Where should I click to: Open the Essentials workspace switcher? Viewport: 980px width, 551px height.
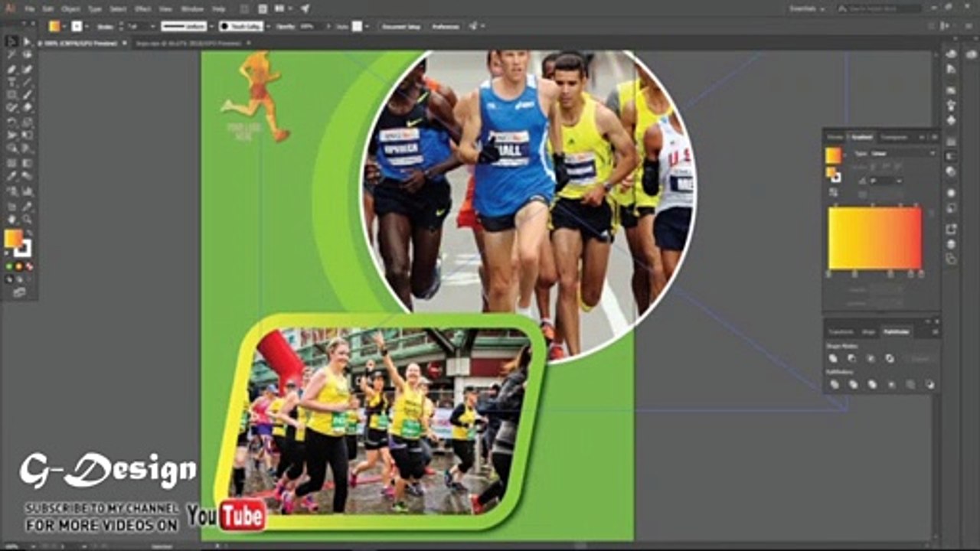pos(807,8)
